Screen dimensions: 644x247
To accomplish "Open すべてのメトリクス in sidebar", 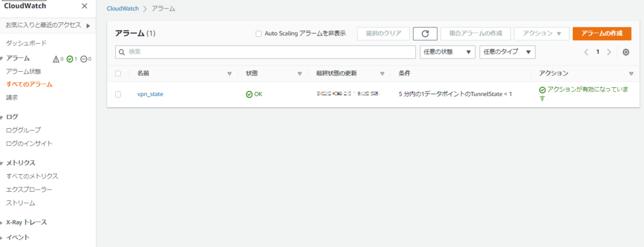I will coord(32,176).
